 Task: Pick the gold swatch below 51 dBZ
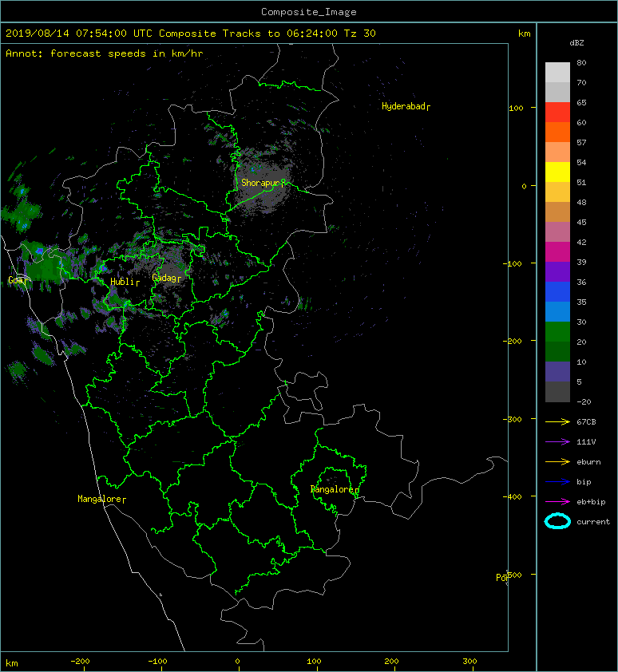tap(557, 192)
